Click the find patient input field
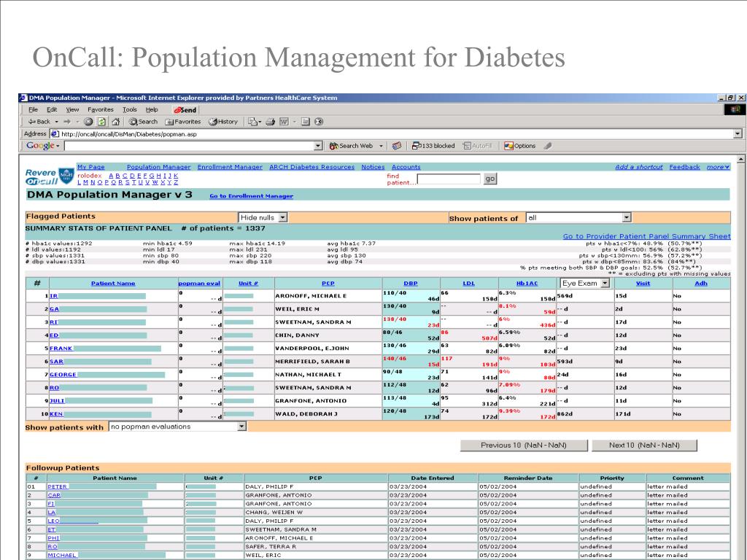 (449, 179)
